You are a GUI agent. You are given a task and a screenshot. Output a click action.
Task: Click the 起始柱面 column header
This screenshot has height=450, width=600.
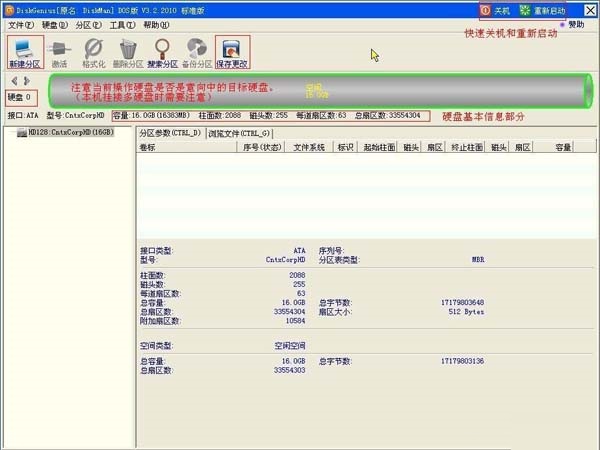[379, 147]
